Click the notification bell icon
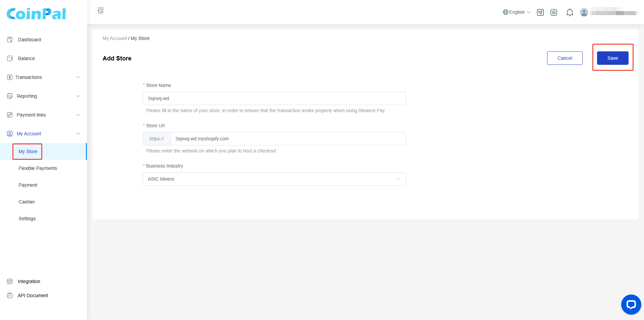The image size is (644, 320). [570, 12]
